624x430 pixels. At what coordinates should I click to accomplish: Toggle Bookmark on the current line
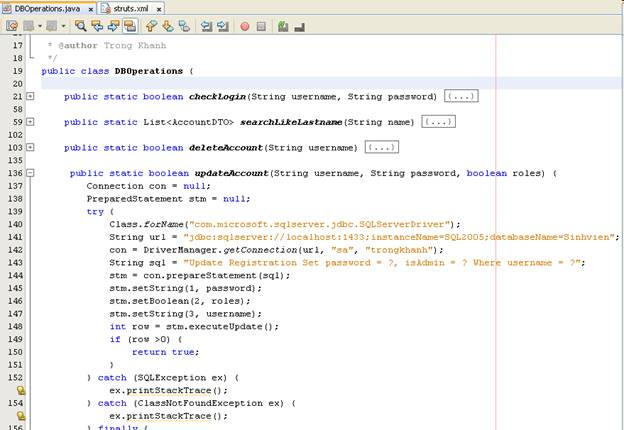(184, 26)
